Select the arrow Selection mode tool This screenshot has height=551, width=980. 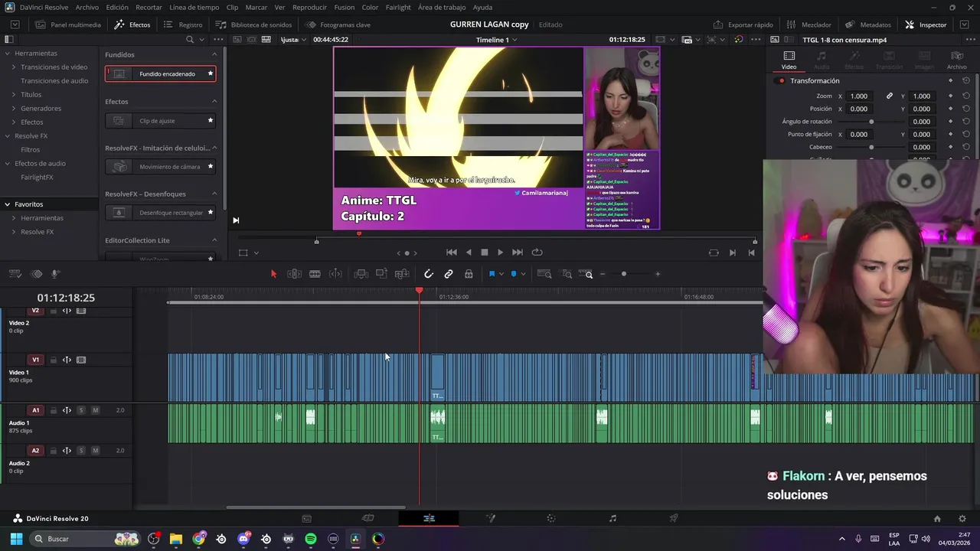[273, 274]
